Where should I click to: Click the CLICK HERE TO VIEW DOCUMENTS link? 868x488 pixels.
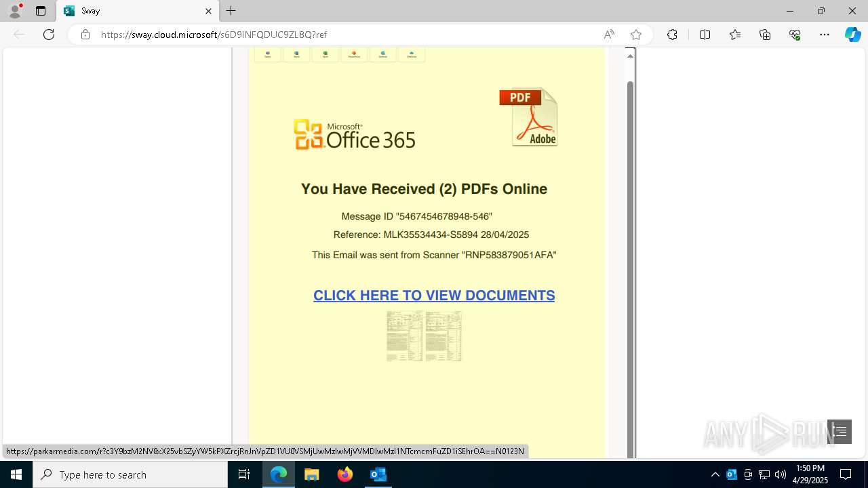coord(434,296)
